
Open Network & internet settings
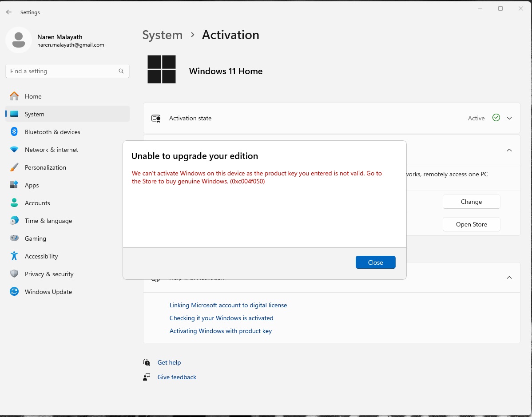(67, 150)
